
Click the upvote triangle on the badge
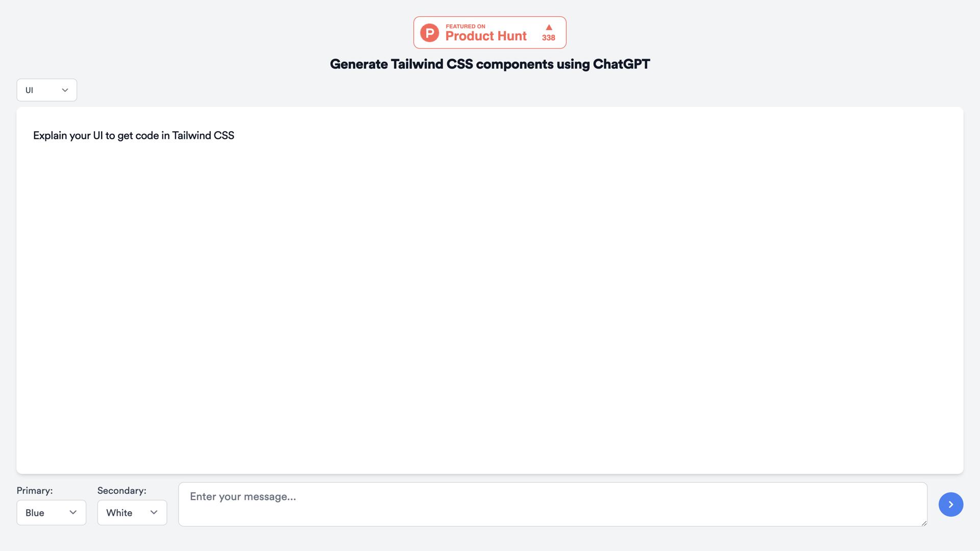549,27
